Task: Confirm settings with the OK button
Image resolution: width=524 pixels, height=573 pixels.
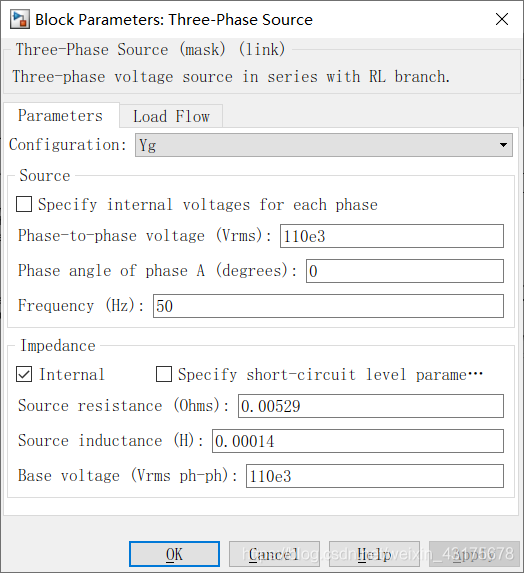Action: 174,554
